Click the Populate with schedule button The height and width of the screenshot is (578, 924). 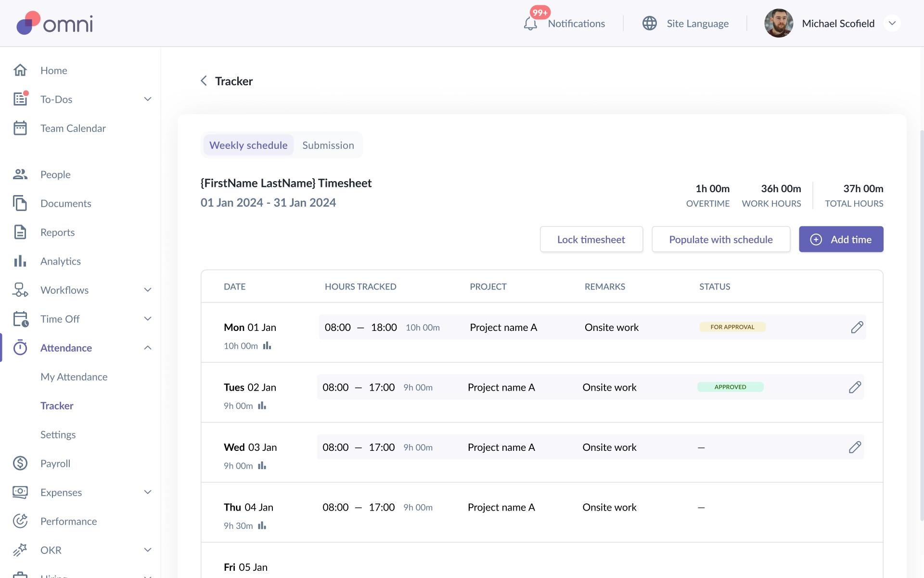tap(720, 239)
